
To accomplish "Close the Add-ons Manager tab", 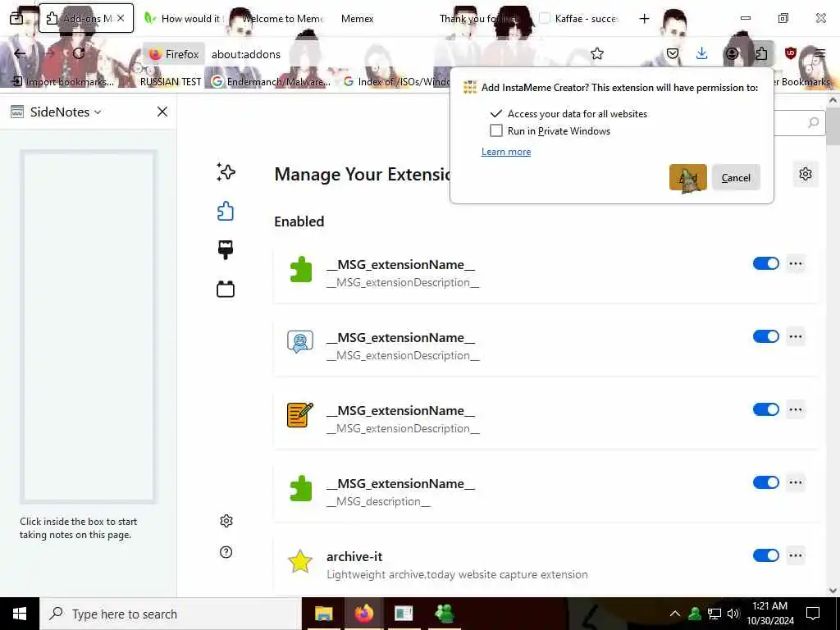I will (x=121, y=18).
